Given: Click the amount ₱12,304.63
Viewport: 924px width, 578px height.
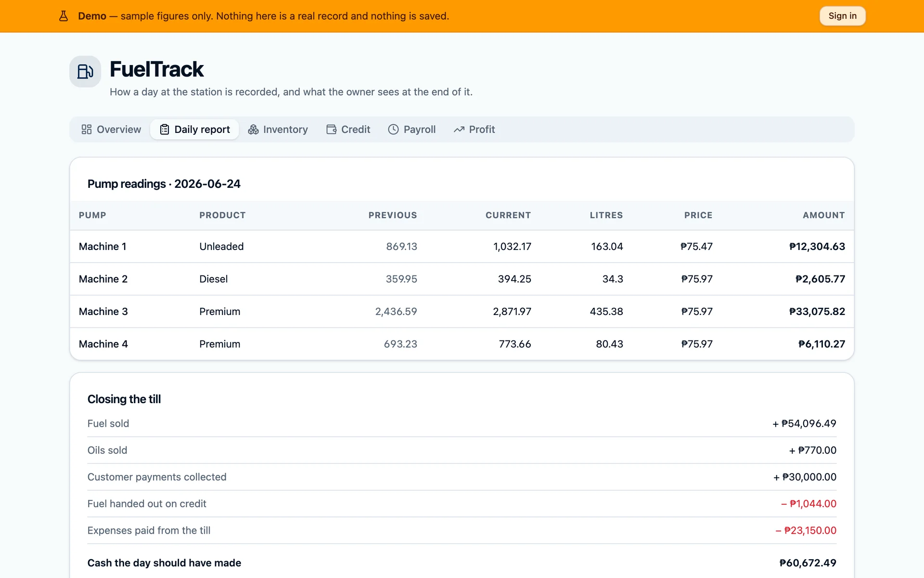Looking at the screenshot, I should 817,247.
